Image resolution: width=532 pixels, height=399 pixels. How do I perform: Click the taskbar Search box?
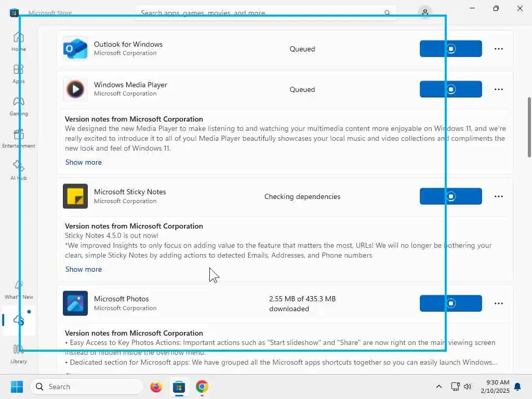(x=87, y=387)
